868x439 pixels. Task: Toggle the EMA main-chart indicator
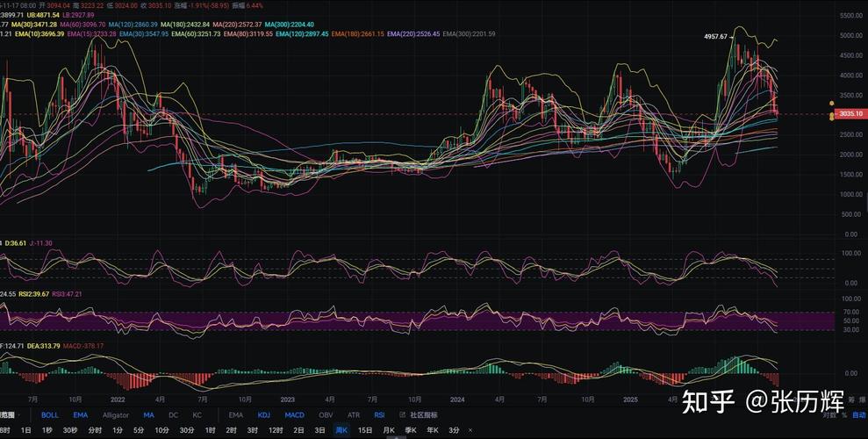tap(80, 415)
